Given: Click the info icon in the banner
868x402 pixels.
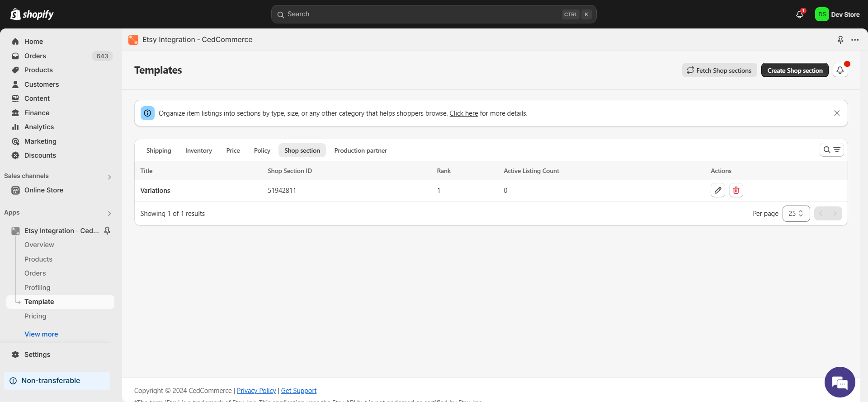Looking at the screenshot, I should 147,113.
